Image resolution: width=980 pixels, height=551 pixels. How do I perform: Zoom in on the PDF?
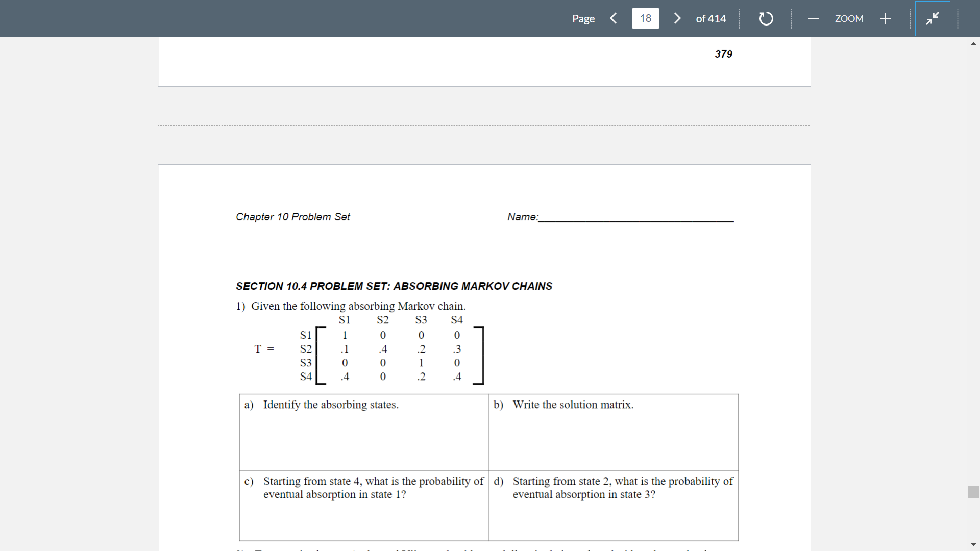885,18
